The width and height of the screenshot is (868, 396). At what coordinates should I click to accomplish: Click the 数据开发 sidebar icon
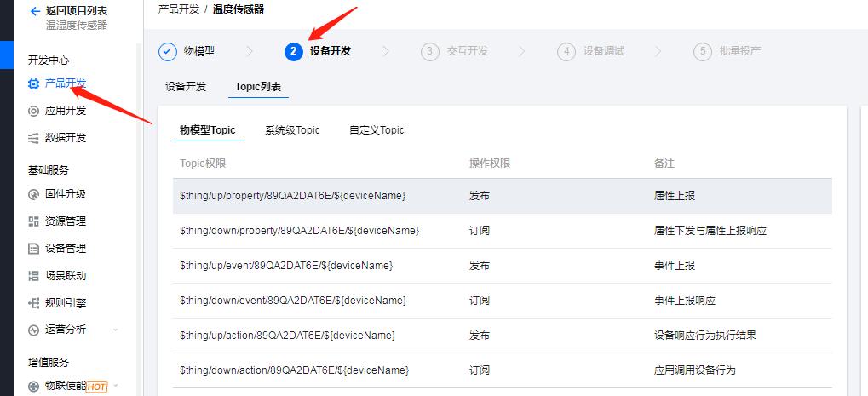pyautogui.click(x=33, y=138)
